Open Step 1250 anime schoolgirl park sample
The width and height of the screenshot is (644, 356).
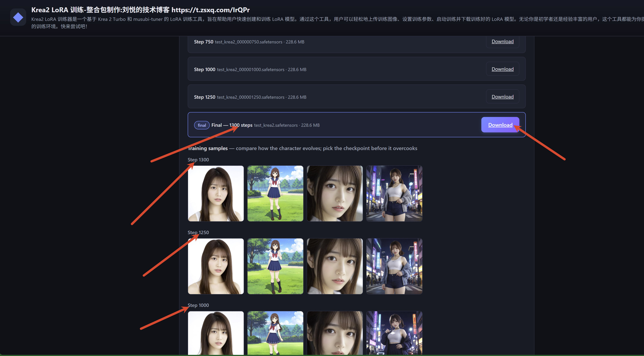tap(275, 266)
